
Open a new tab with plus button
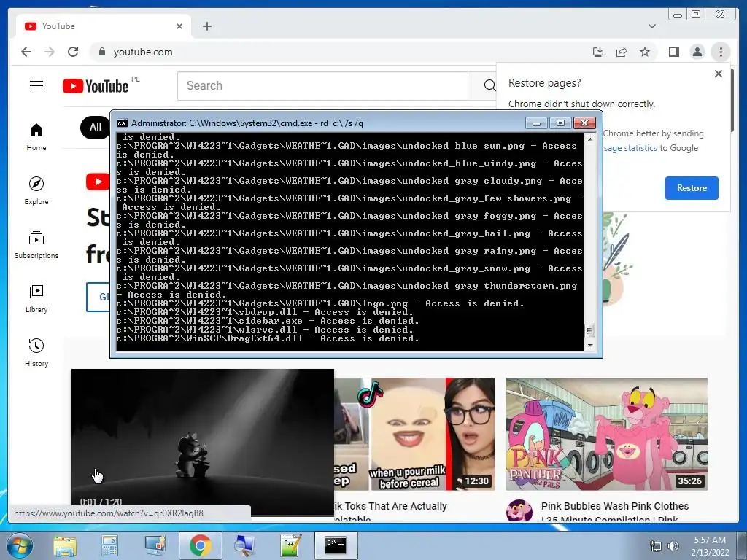(x=206, y=26)
